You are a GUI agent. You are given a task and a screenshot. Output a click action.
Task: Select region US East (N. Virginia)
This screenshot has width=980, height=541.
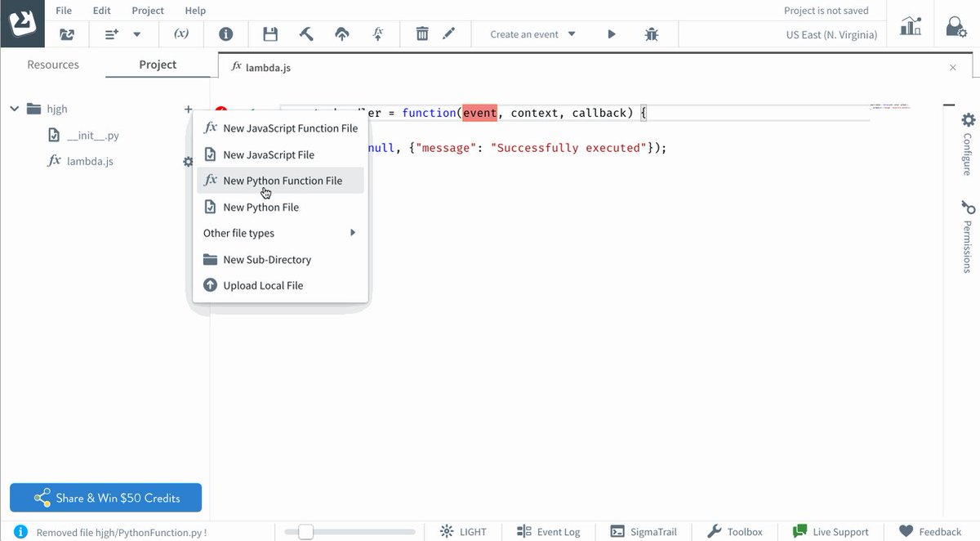[831, 34]
